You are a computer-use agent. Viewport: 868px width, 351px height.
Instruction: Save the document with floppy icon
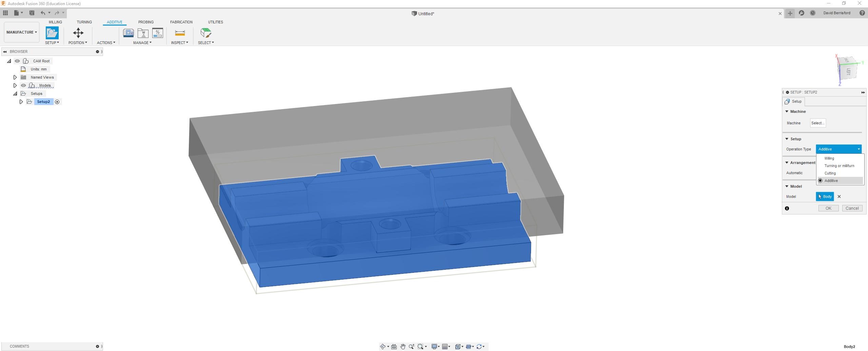pyautogui.click(x=32, y=13)
